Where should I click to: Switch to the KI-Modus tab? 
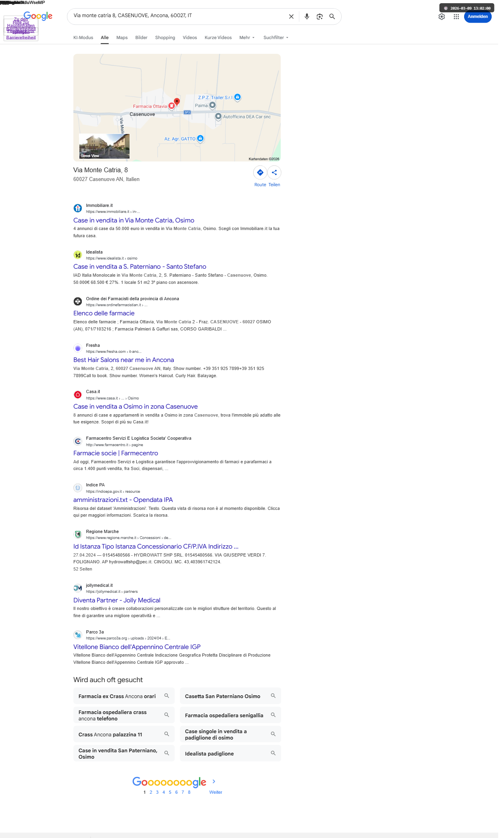[x=83, y=37]
